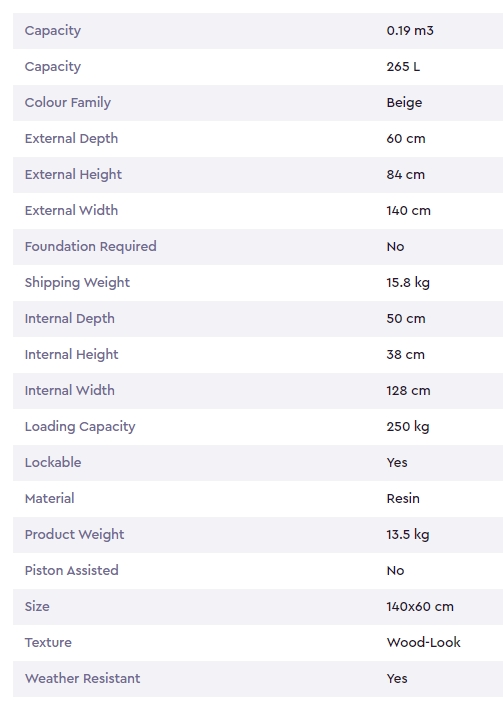Select the Size 140x60 cm value
The image size is (503, 709).
point(420,606)
